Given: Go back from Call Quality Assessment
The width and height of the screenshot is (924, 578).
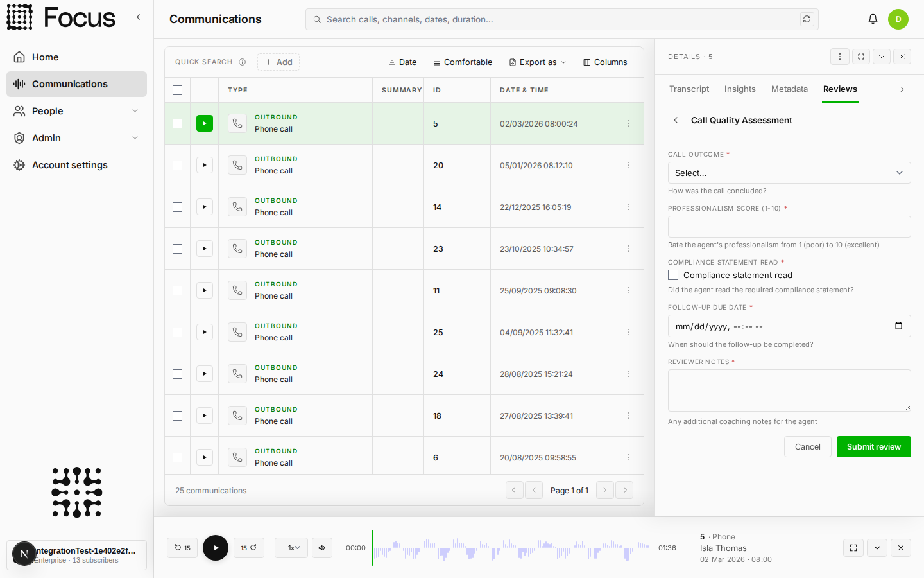Looking at the screenshot, I should point(676,120).
